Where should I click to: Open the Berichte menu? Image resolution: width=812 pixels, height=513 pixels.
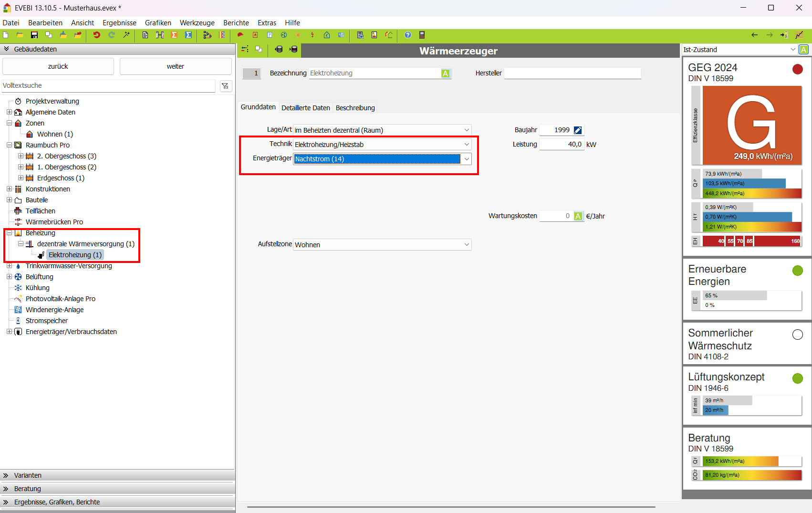236,23
